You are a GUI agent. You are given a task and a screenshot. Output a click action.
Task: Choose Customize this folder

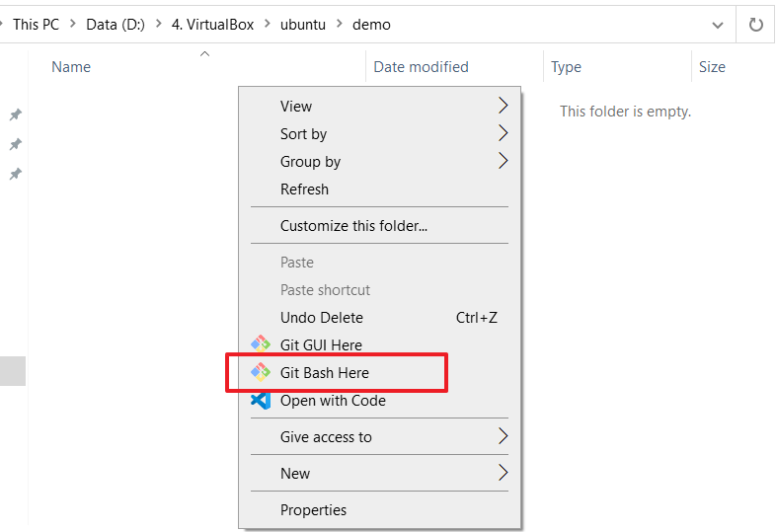tap(353, 225)
